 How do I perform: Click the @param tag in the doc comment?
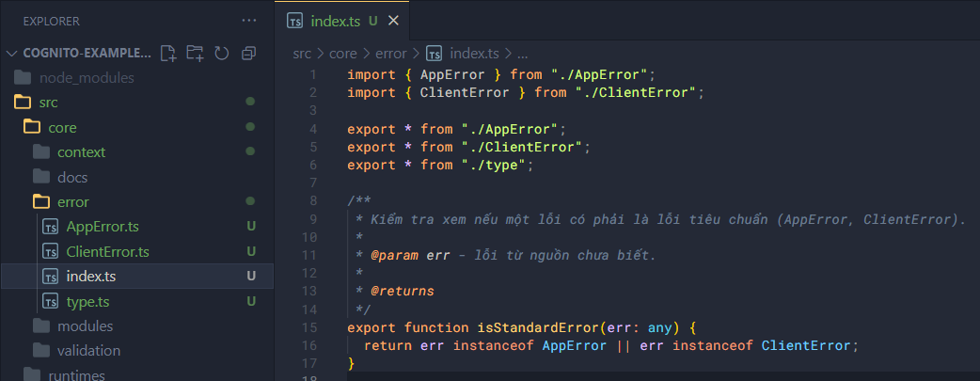coord(395,256)
